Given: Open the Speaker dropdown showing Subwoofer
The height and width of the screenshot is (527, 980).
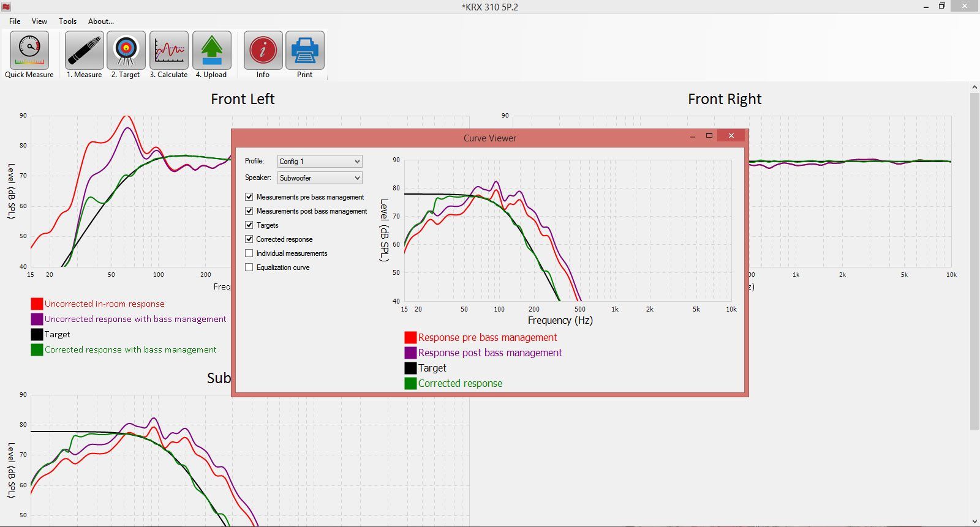Looking at the screenshot, I should pos(320,178).
